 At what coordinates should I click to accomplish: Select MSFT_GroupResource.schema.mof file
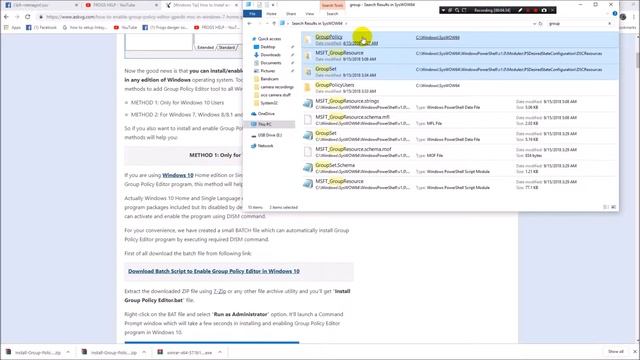coord(460,152)
